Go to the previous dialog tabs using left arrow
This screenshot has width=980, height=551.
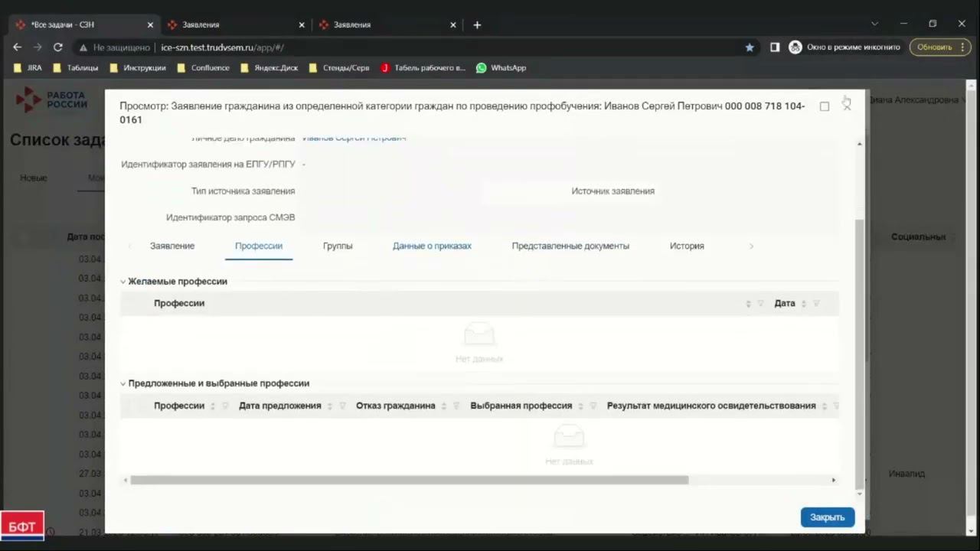click(x=129, y=246)
